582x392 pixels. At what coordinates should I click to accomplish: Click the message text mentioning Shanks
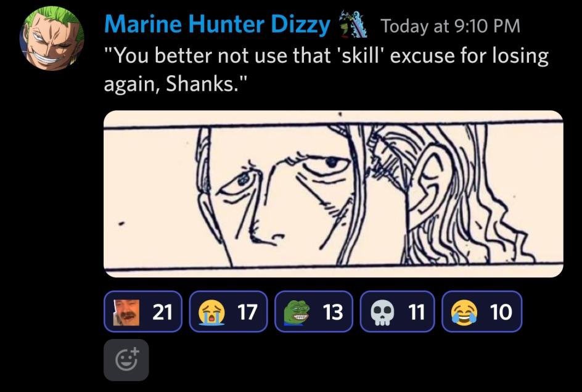[x=326, y=70]
